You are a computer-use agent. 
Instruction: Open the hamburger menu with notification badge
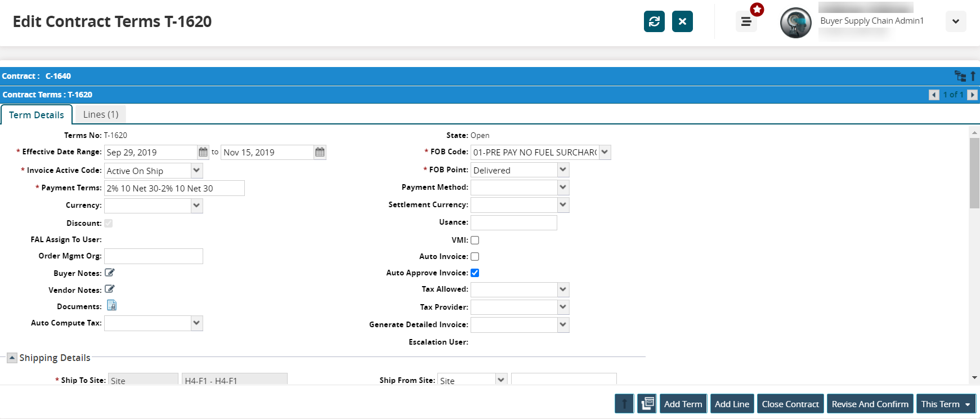coord(746,22)
